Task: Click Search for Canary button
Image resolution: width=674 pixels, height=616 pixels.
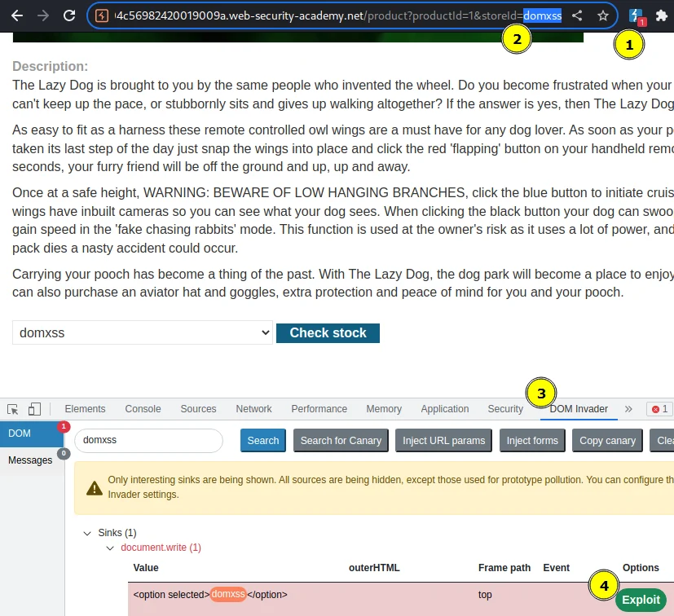Action: click(341, 441)
